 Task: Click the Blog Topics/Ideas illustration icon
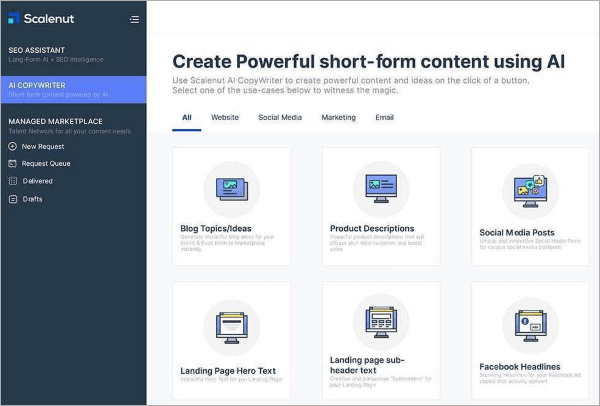(x=232, y=189)
